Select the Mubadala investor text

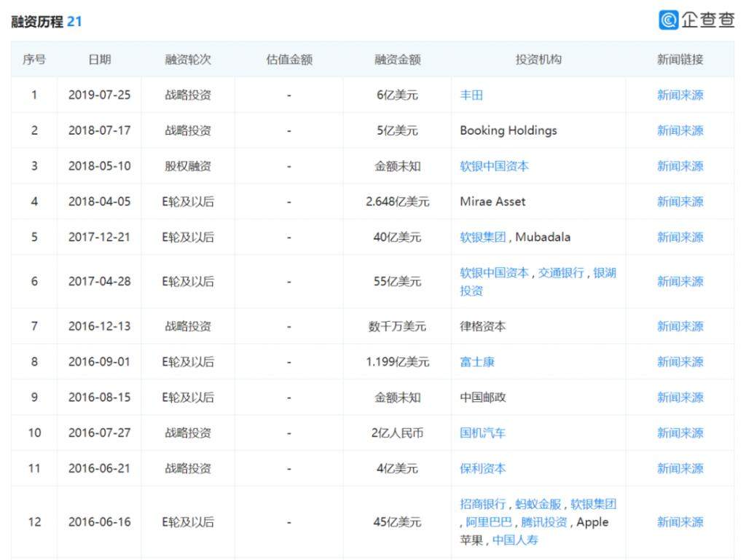coord(543,237)
